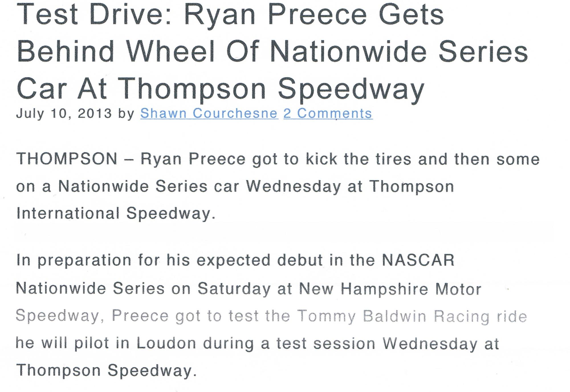This screenshot has height=392, width=570.
Task: Click the last line 'Thompson Speedway.'
Action: click(106, 371)
